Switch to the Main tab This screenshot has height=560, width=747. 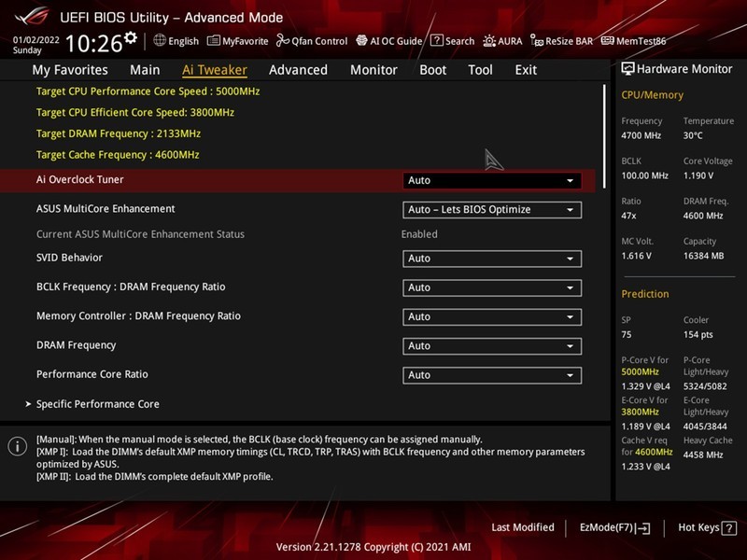point(145,70)
